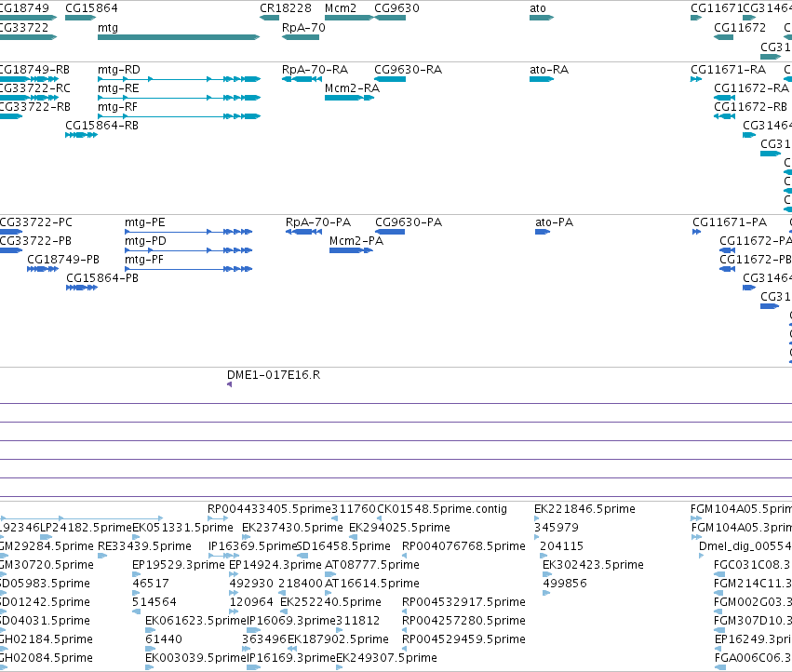
Task: Open protein mtg-PD label
Action: (145, 241)
